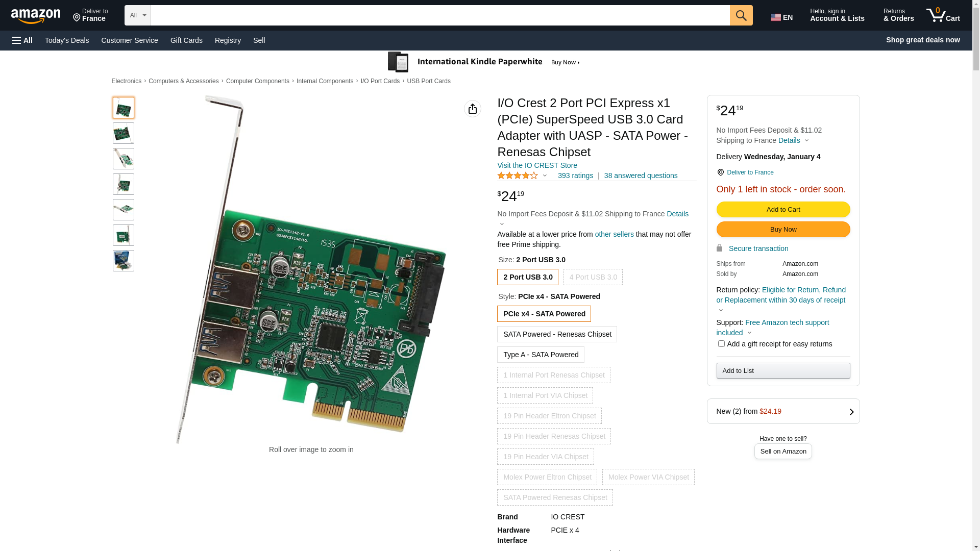
Task: Select the last product thumbnail image
Action: tap(124, 261)
